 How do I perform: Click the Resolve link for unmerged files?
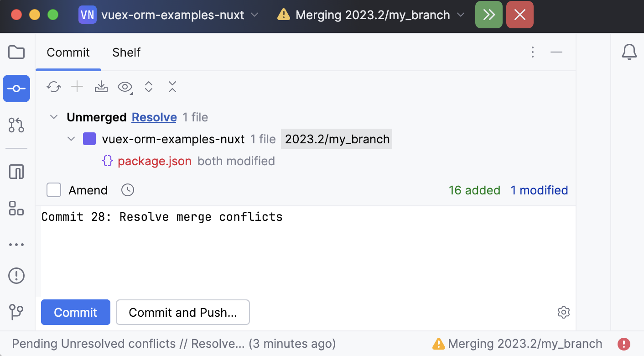154,117
